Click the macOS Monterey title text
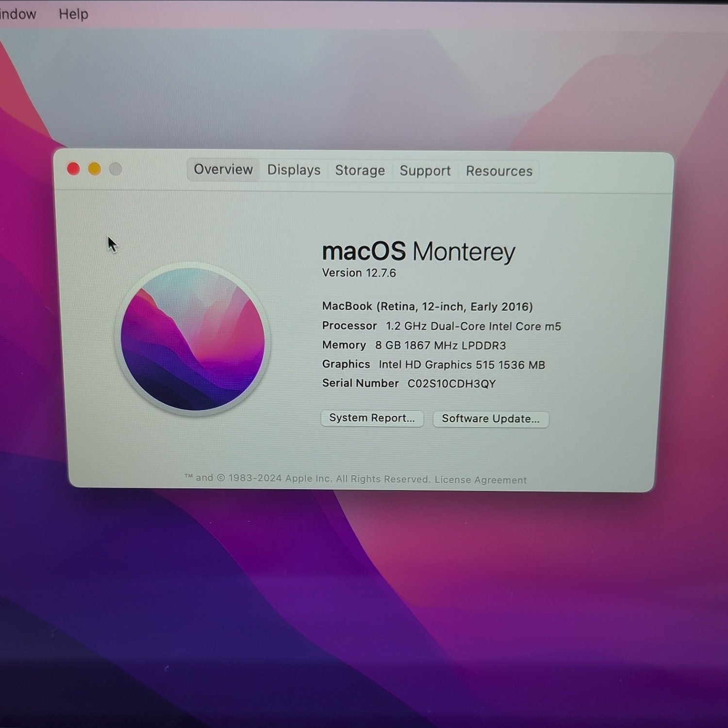728x728 pixels. 418,251
